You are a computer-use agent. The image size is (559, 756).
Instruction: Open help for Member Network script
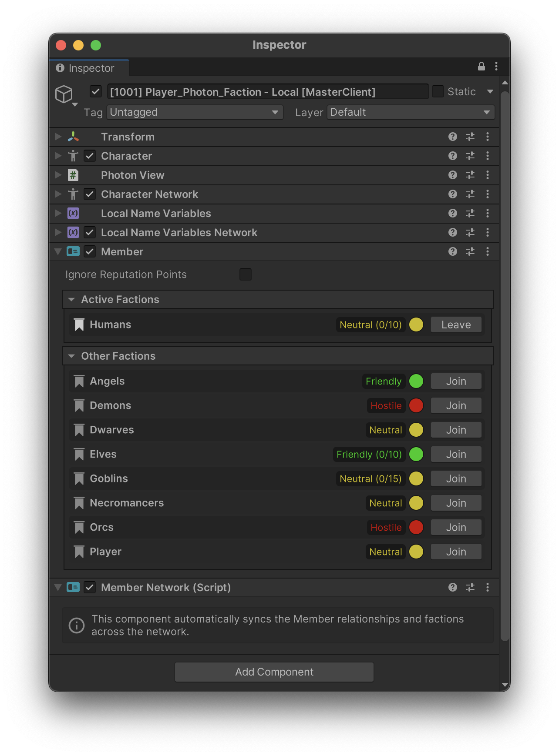tap(453, 588)
